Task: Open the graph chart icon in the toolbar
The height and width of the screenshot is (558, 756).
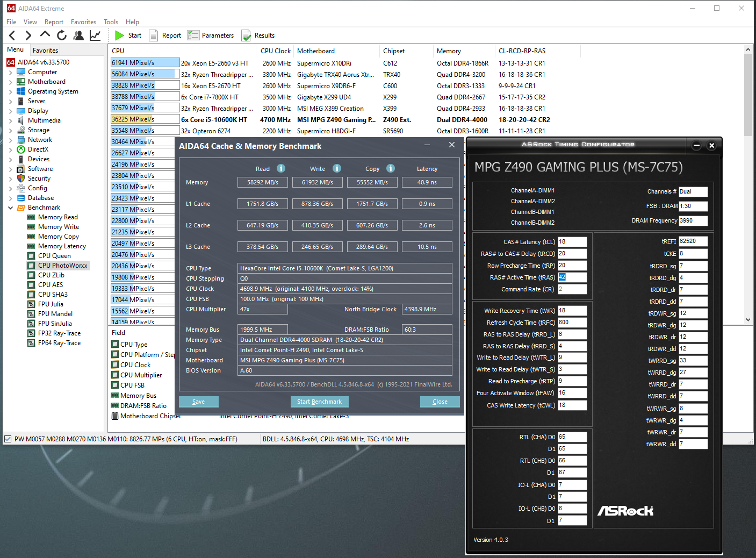Action: tap(95, 35)
